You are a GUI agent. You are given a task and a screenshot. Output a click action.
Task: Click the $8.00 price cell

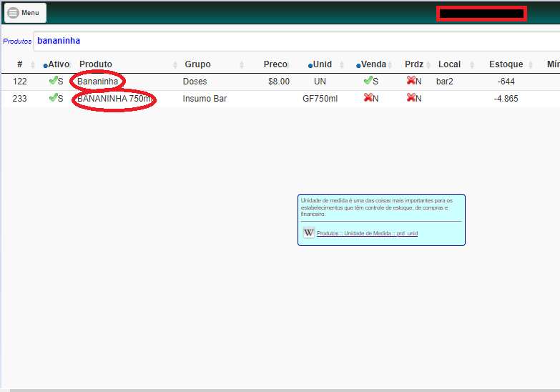coord(279,82)
